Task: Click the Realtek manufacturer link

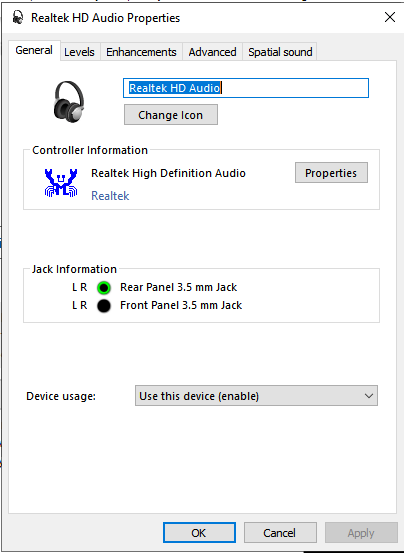Action: click(110, 196)
